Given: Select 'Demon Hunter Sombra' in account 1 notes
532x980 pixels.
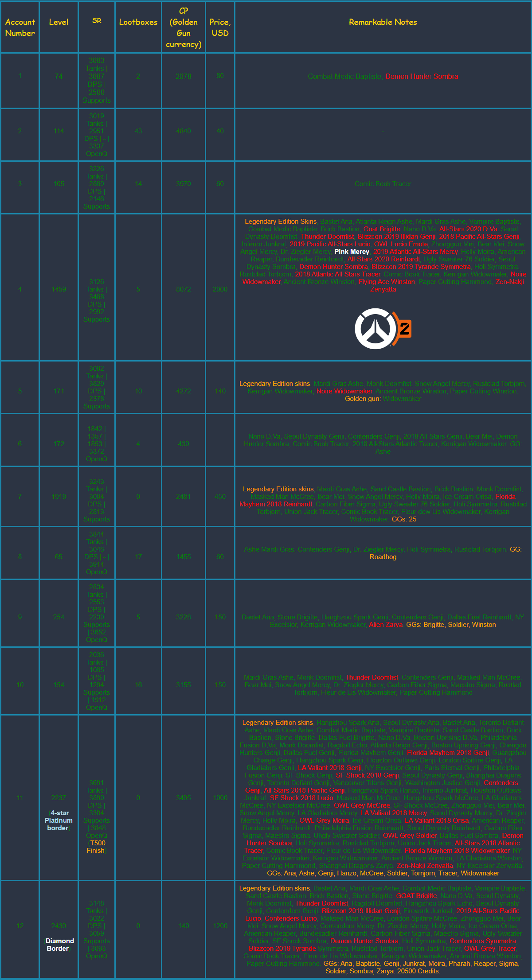Looking at the screenshot, I should (422, 76).
